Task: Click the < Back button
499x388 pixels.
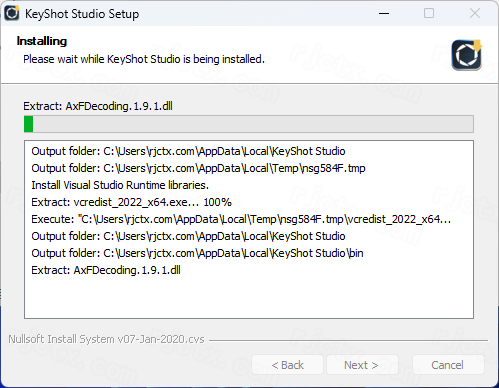Action: pyautogui.click(x=287, y=365)
